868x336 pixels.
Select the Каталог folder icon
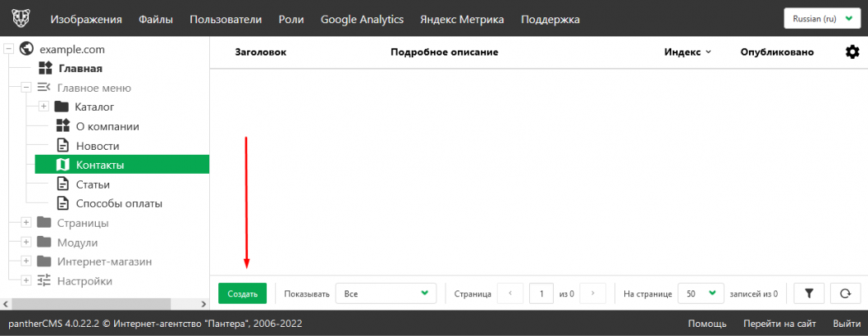62,107
